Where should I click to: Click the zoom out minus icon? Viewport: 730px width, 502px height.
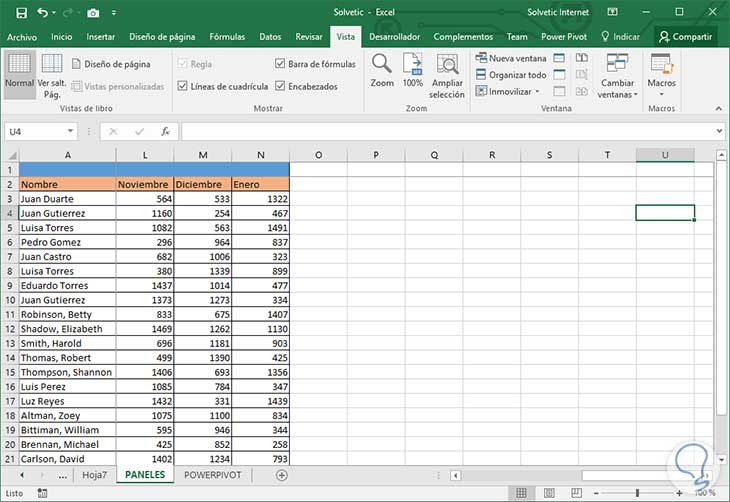pos(596,493)
